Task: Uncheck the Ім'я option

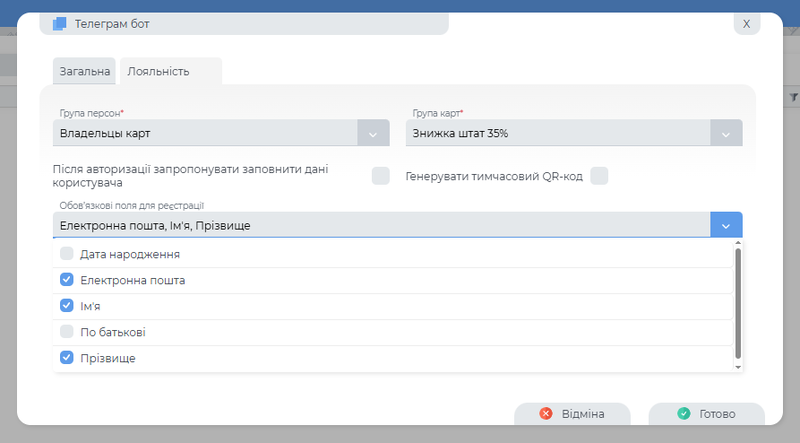Action: pyautogui.click(x=67, y=306)
